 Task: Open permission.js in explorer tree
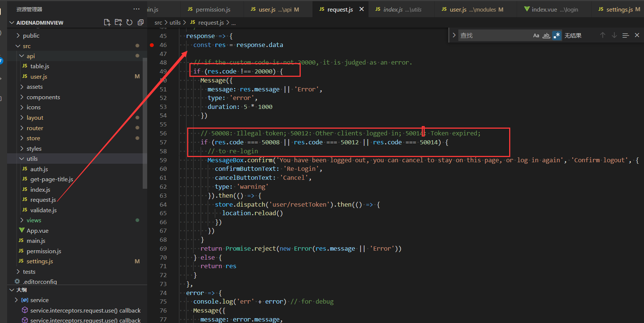(x=44, y=251)
